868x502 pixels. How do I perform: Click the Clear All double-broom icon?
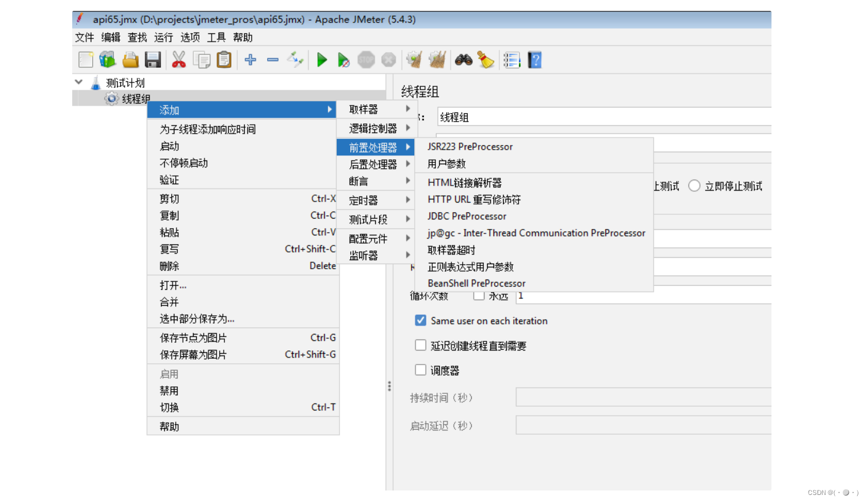[437, 60]
